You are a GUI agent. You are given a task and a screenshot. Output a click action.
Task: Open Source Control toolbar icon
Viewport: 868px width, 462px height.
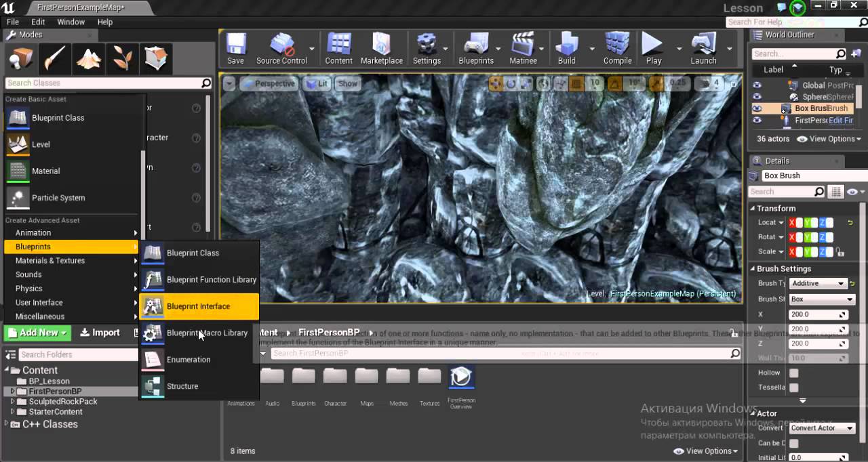[x=281, y=49]
